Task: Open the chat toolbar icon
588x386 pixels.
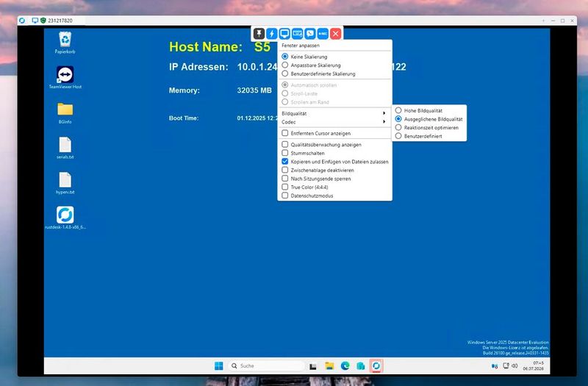Action: pyautogui.click(x=310, y=34)
